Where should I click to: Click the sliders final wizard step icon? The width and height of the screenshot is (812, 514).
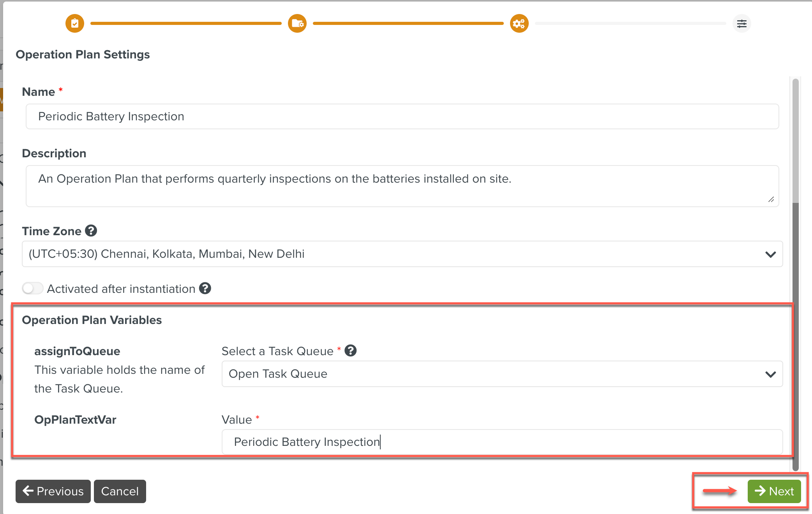click(741, 23)
